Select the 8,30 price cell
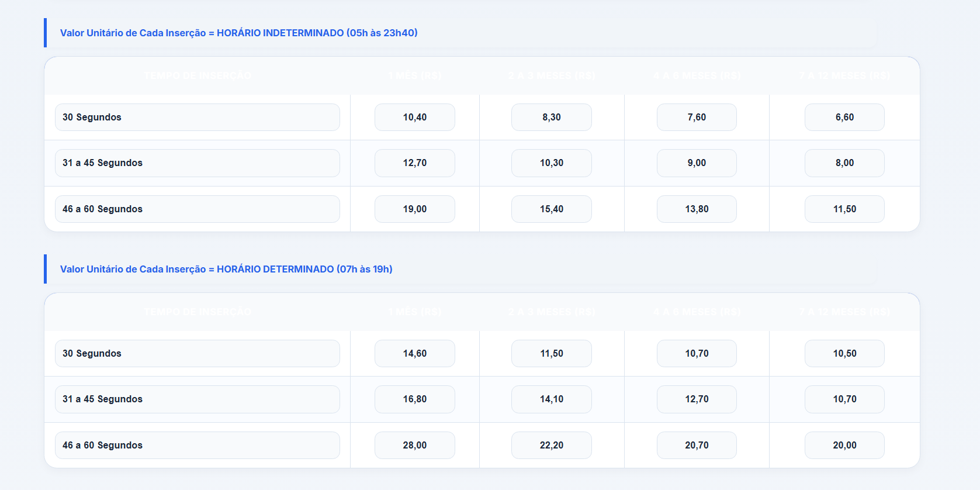 point(552,117)
